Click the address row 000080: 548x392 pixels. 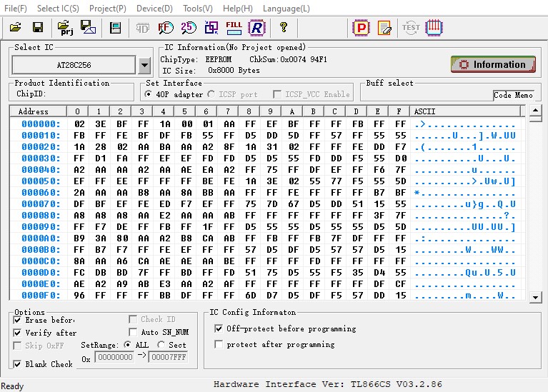pos(41,216)
